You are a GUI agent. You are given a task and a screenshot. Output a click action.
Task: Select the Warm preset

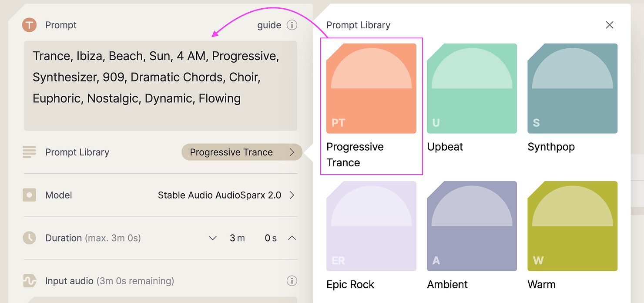point(572,226)
